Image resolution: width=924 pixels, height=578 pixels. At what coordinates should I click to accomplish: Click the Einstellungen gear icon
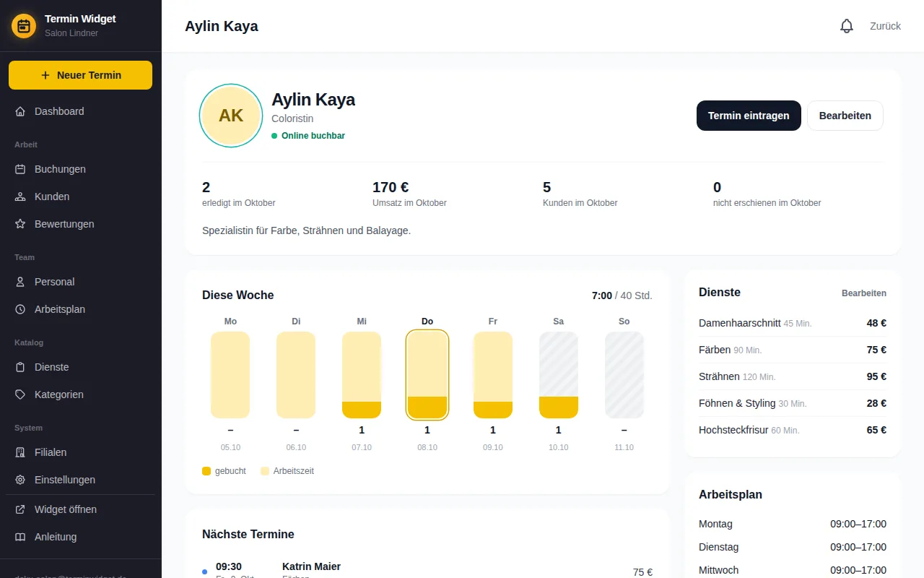click(x=20, y=480)
